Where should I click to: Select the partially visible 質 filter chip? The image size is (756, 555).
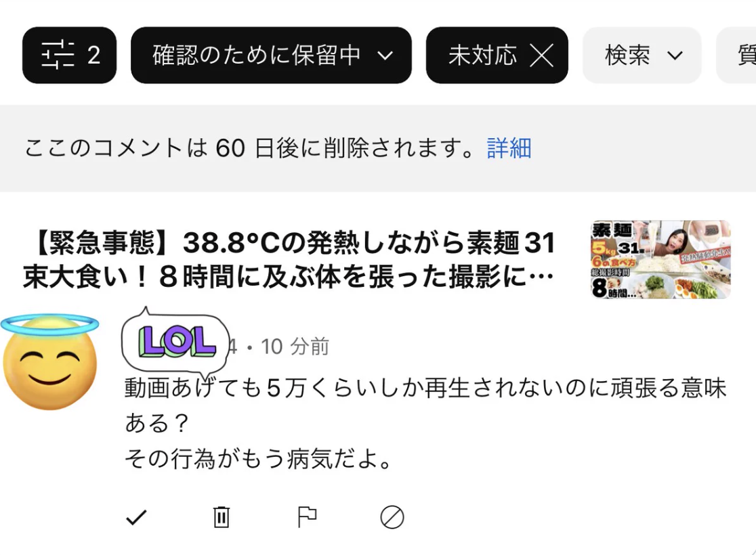pyautogui.click(x=737, y=55)
